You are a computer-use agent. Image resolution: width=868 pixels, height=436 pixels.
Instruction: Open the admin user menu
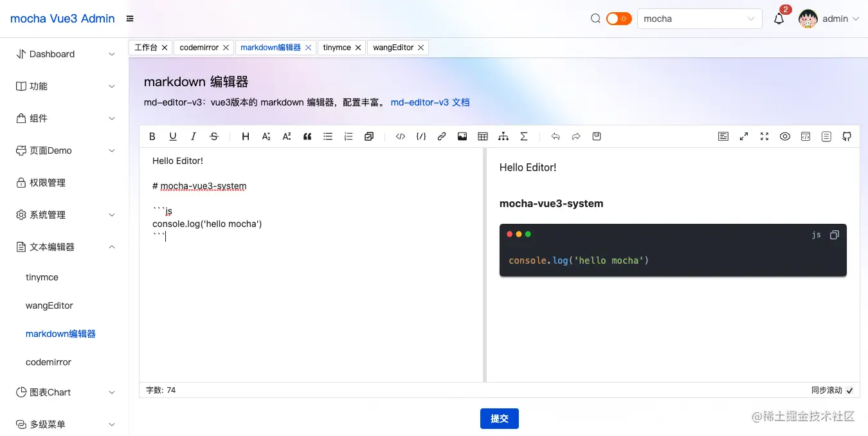pyautogui.click(x=841, y=19)
